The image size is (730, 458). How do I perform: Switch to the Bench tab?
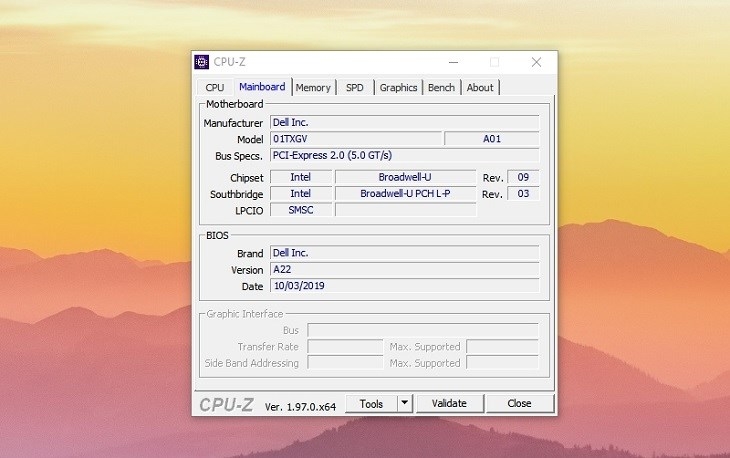point(441,88)
